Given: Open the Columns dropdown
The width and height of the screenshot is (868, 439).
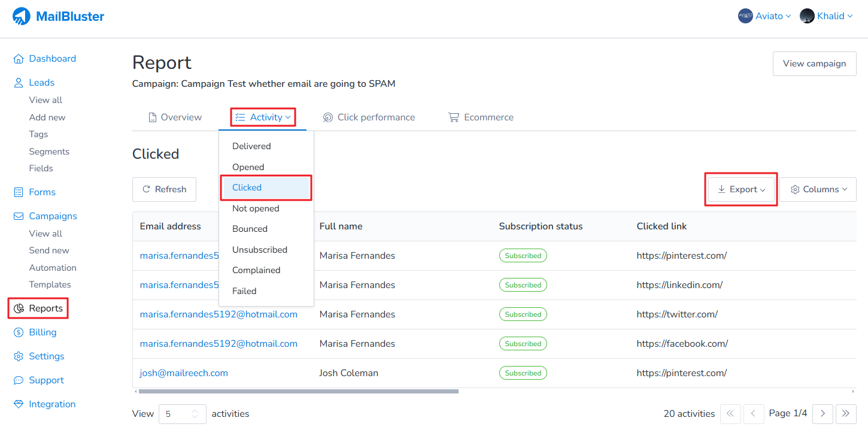Looking at the screenshot, I should point(818,189).
